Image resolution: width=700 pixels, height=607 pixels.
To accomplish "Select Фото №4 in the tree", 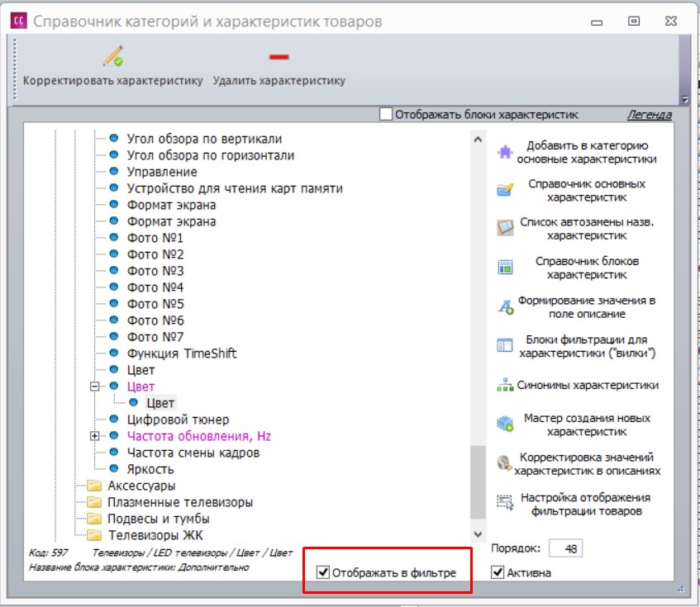I will (155, 287).
